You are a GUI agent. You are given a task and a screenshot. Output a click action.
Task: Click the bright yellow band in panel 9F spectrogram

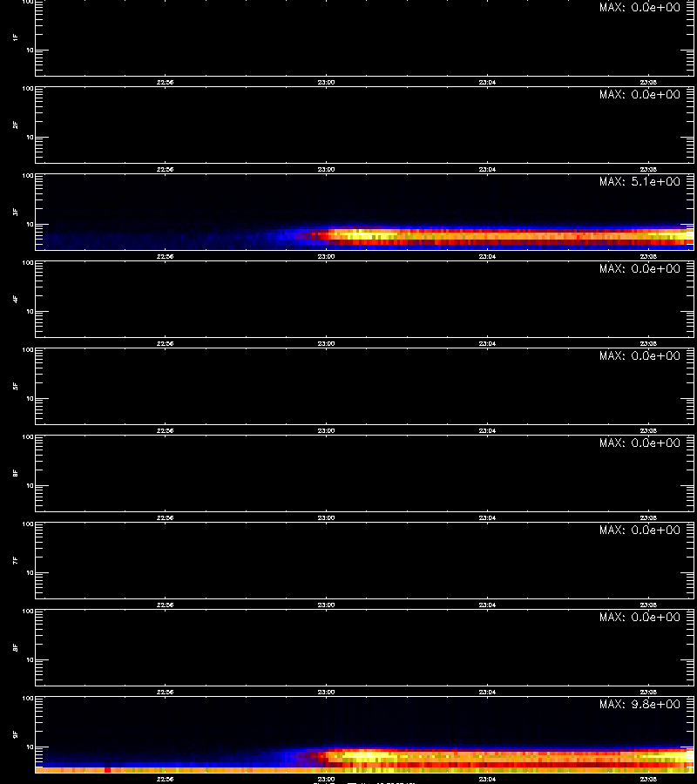point(365,755)
